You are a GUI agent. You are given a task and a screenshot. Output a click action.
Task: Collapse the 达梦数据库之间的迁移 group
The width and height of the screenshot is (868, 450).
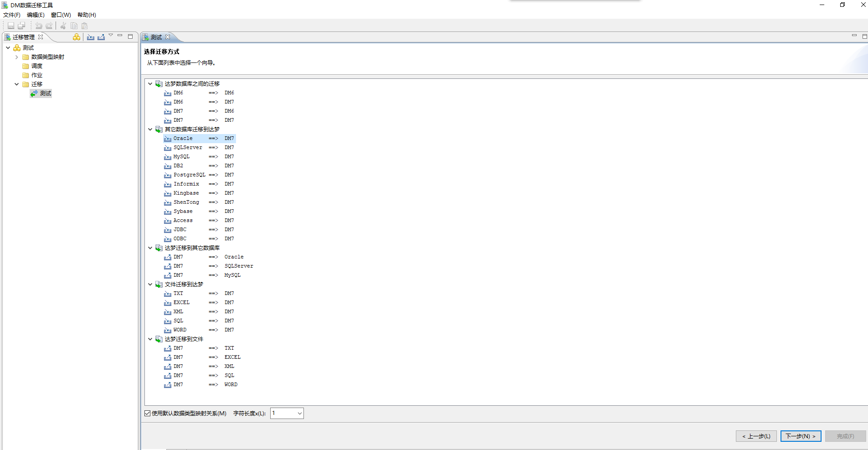[150, 84]
